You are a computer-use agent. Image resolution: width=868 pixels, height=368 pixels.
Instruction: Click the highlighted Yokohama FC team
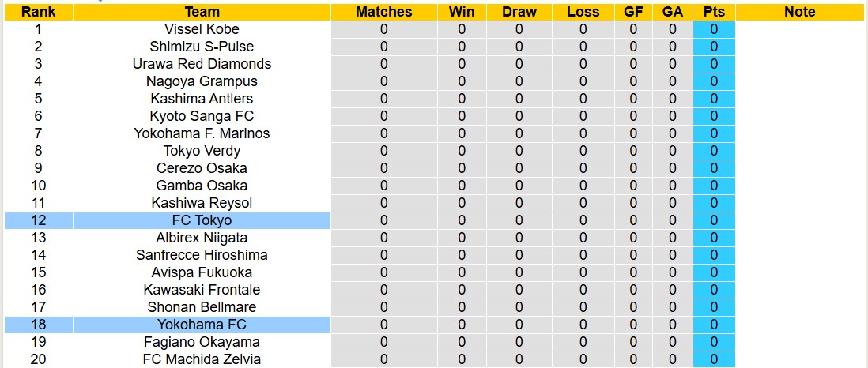pyautogui.click(x=202, y=325)
